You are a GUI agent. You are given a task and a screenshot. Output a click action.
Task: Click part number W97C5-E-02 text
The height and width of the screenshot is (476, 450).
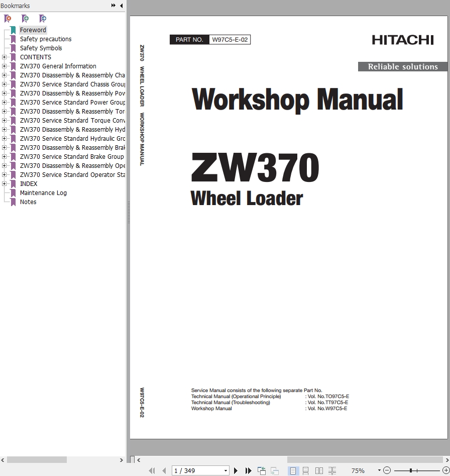[230, 40]
